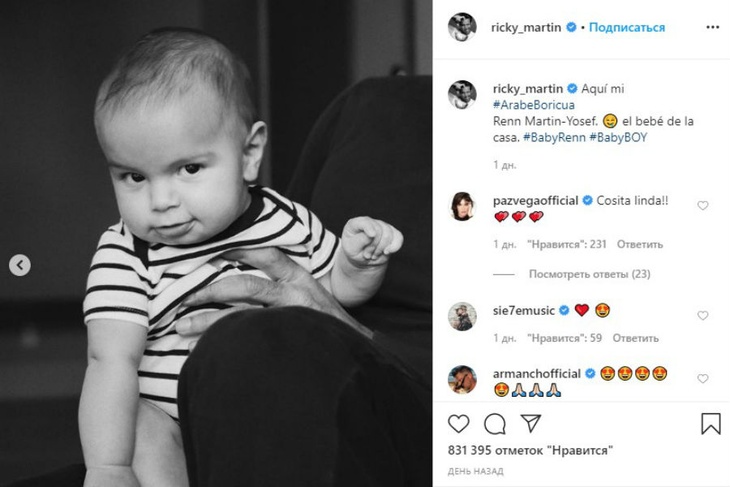730x487 pixels.
Task: Open ricky_martin profile picture in header
Action: (x=462, y=27)
